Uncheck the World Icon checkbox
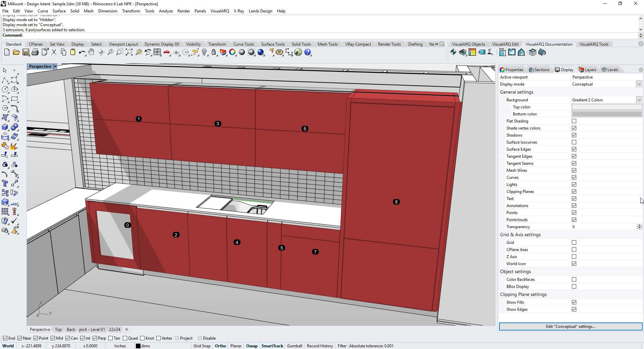This screenshot has width=644, height=349. click(574, 264)
